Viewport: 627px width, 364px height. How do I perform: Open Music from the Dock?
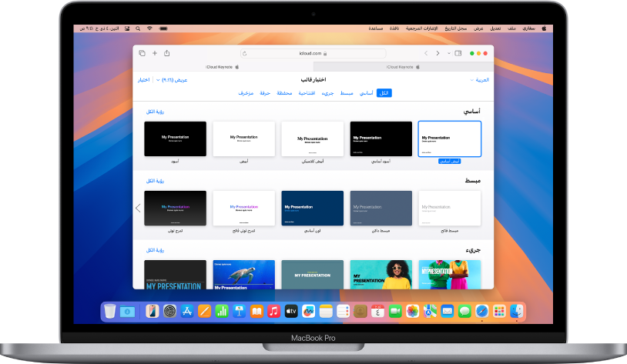coord(273,311)
